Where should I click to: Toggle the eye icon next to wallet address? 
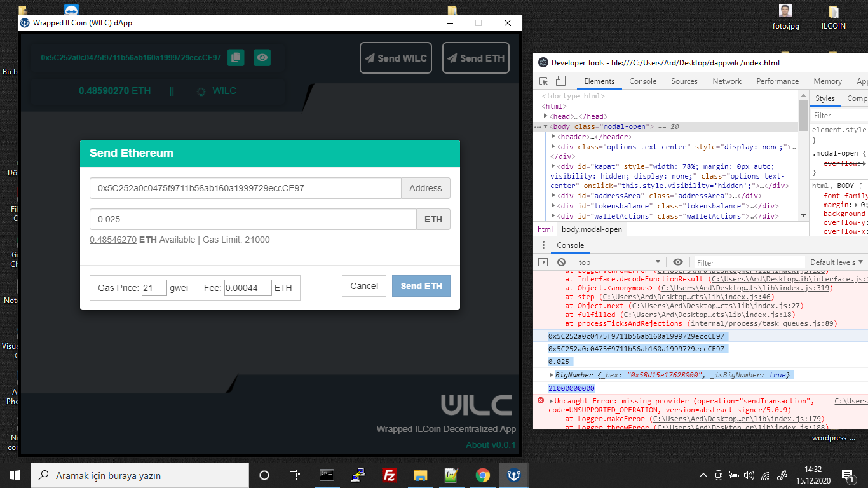click(262, 57)
